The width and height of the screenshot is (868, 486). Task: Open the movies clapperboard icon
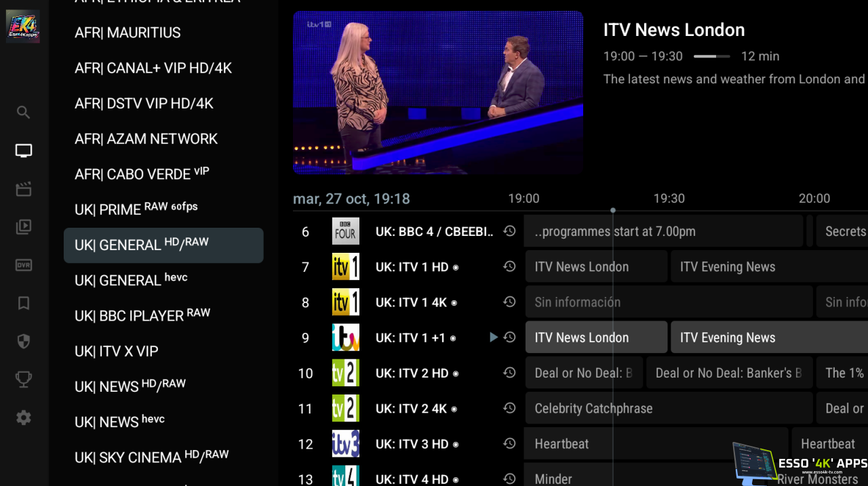(24, 189)
